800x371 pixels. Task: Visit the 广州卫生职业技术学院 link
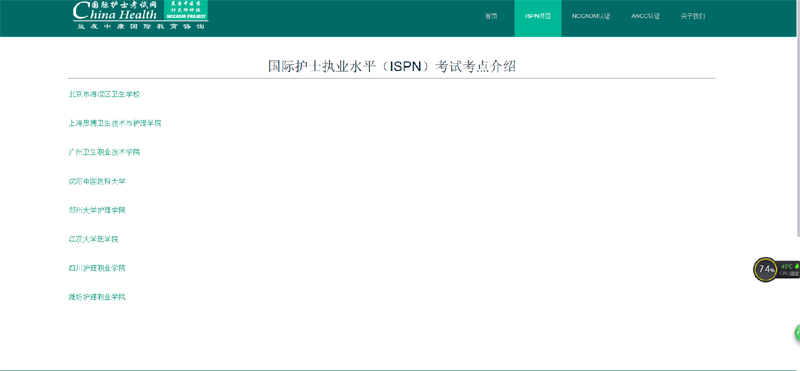(104, 152)
